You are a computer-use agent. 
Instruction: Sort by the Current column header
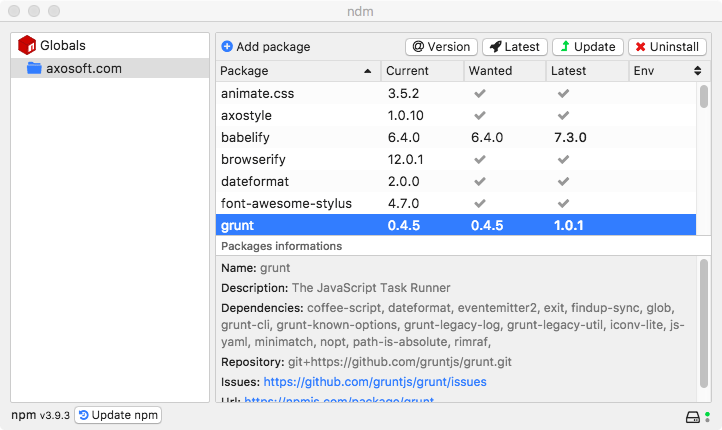tap(422, 71)
